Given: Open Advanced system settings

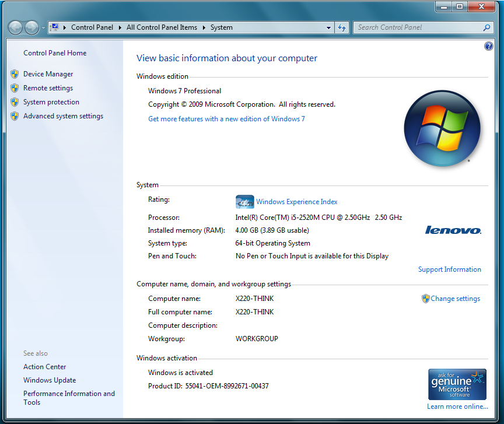Looking at the screenshot, I should pos(64,116).
